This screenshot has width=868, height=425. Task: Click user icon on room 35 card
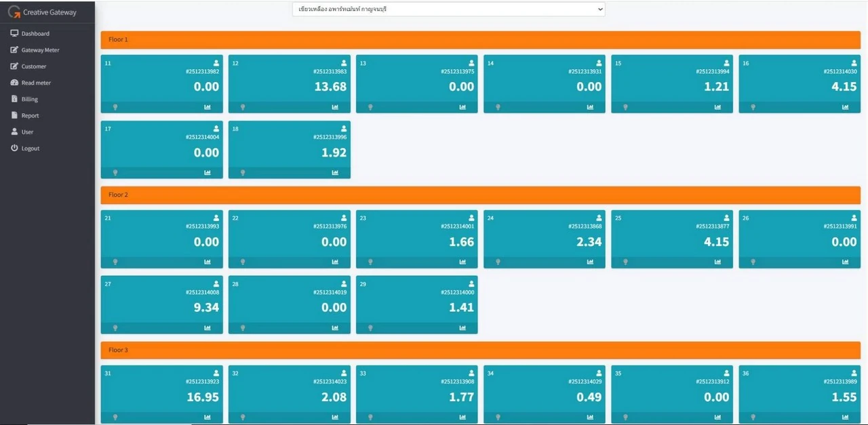[x=726, y=373]
